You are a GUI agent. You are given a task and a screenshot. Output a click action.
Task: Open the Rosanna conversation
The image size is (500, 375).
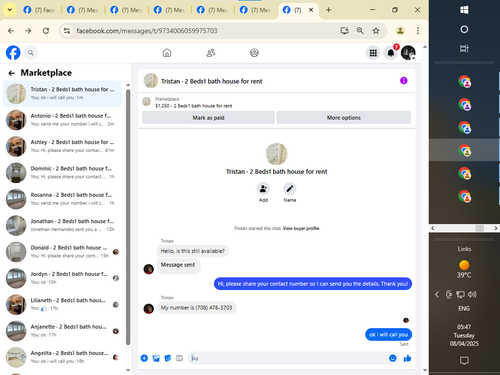(x=63, y=199)
